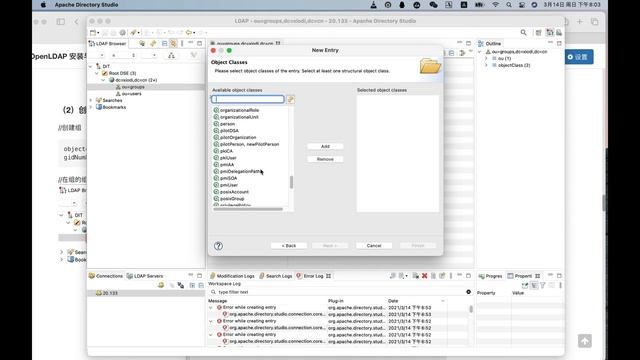
Task: Switch to the LDAP Browser tab
Action: coord(107,44)
